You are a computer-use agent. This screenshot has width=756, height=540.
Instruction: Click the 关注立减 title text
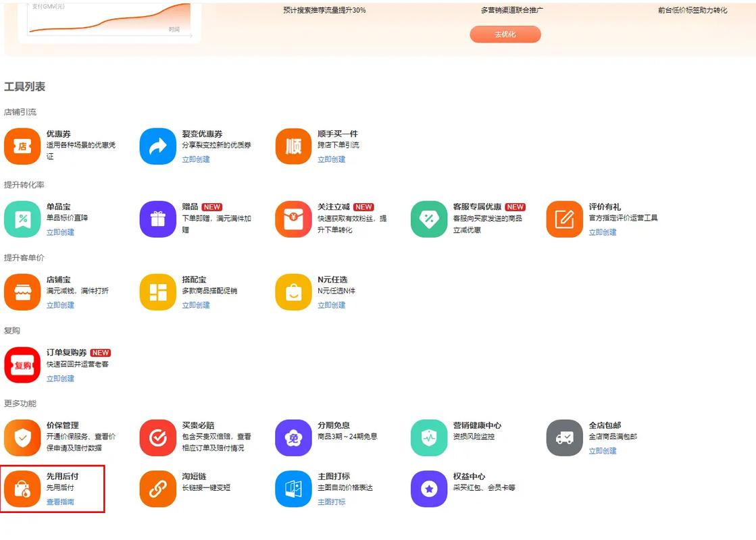[334, 207]
